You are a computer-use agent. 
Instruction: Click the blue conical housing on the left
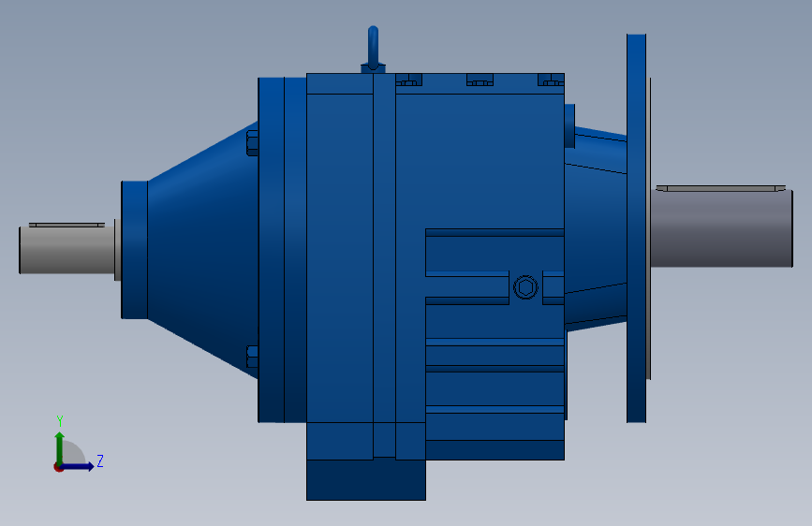coord(202,250)
